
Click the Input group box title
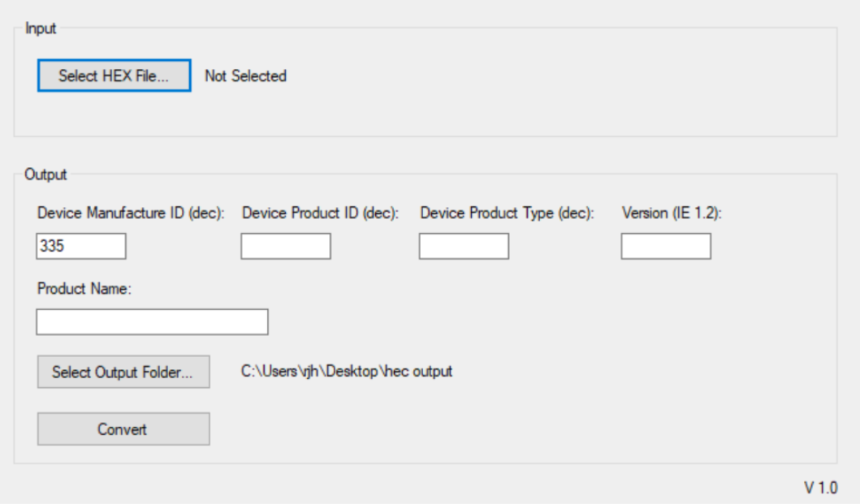tap(41, 28)
